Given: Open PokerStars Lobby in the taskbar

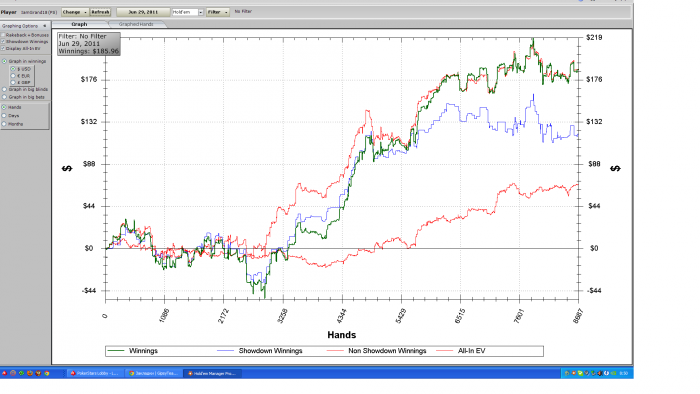Looking at the screenshot, I should [95, 373].
